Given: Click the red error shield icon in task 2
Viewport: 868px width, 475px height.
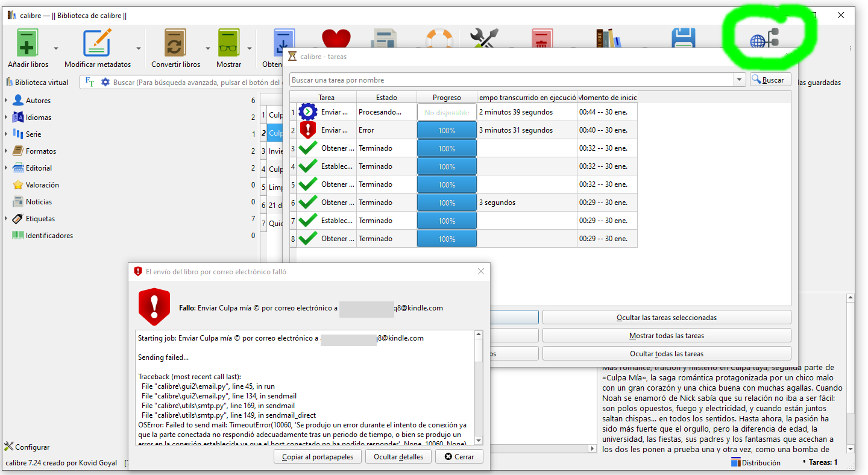Looking at the screenshot, I should tap(308, 130).
